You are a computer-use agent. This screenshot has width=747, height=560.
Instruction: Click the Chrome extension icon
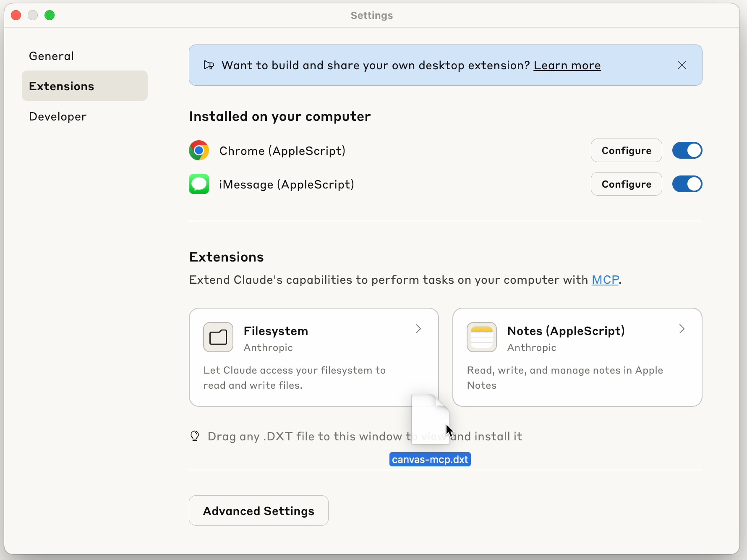click(199, 150)
